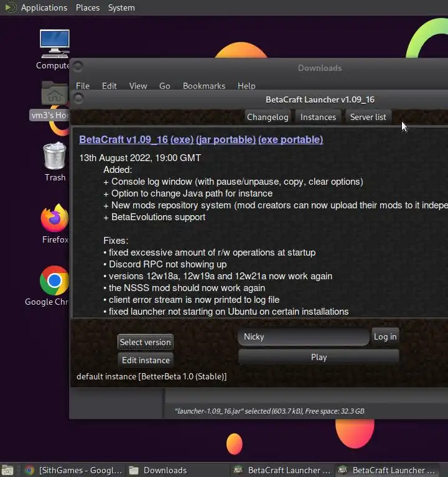The width and height of the screenshot is (448, 477).
Task: Switch to first BetaCraft Launcher taskbar item
Action: click(281, 470)
